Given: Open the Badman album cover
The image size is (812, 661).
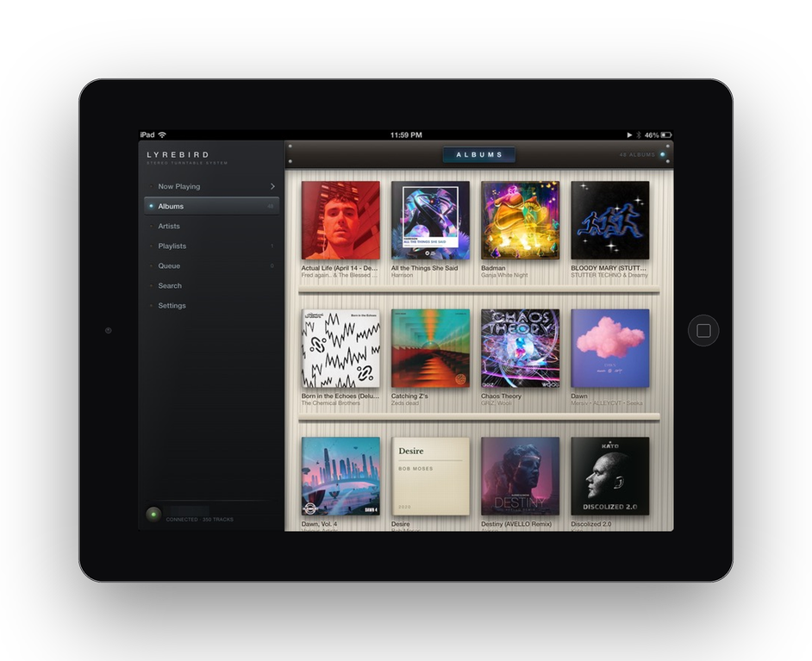Looking at the screenshot, I should [521, 220].
